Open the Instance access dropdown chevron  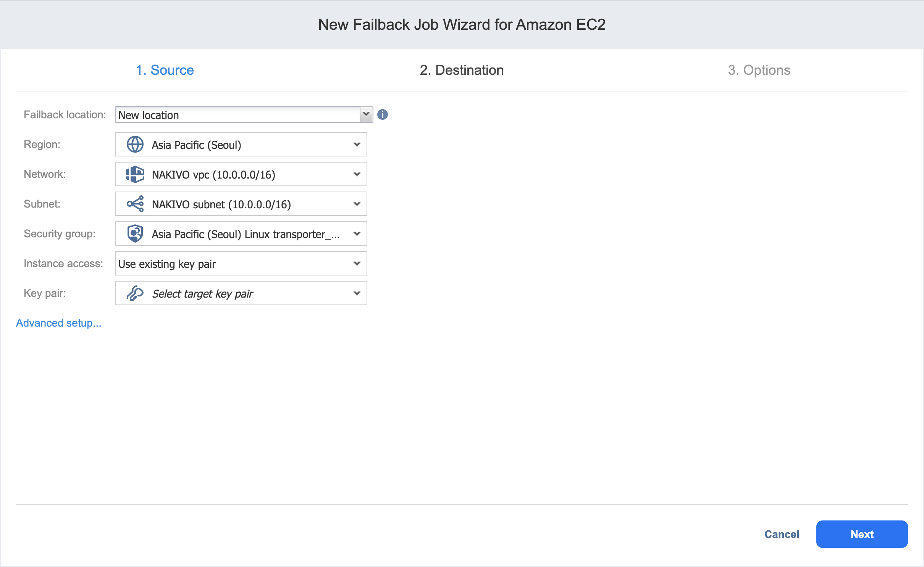pyautogui.click(x=357, y=264)
